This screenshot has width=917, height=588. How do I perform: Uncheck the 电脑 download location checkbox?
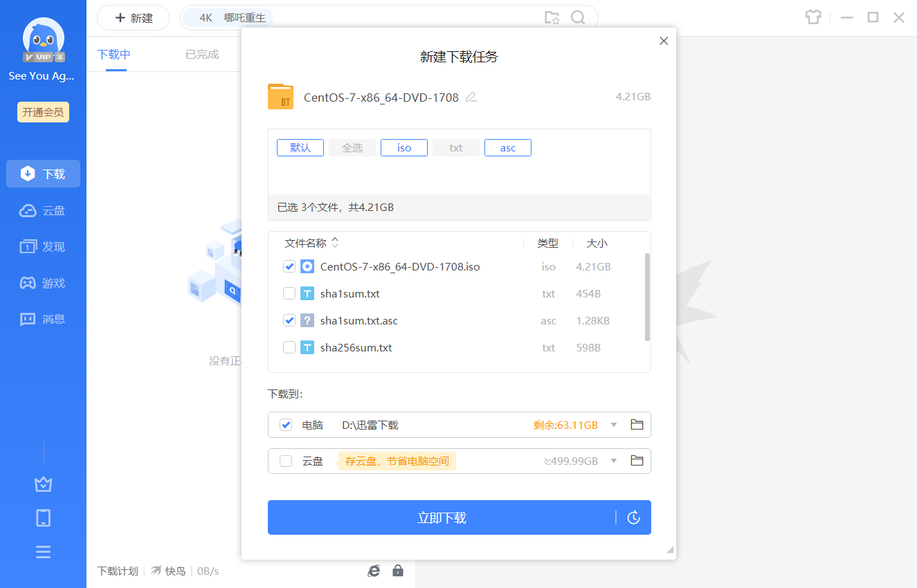[x=286, y=425]
